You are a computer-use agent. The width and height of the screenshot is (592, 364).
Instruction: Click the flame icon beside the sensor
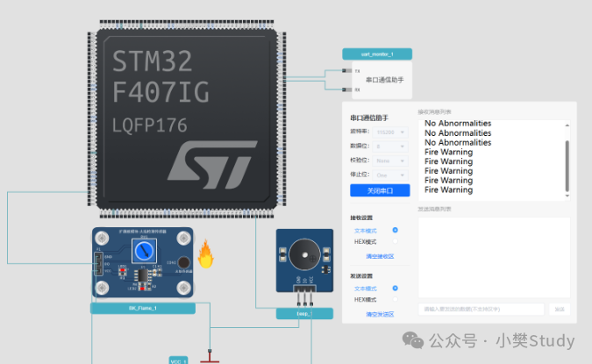pyautogui.click(x=206, y=254)
